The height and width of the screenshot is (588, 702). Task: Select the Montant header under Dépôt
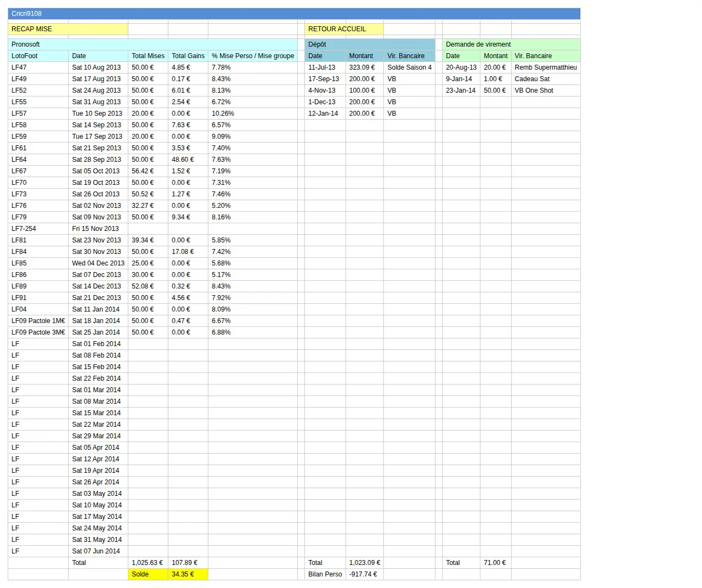(365, 56)
